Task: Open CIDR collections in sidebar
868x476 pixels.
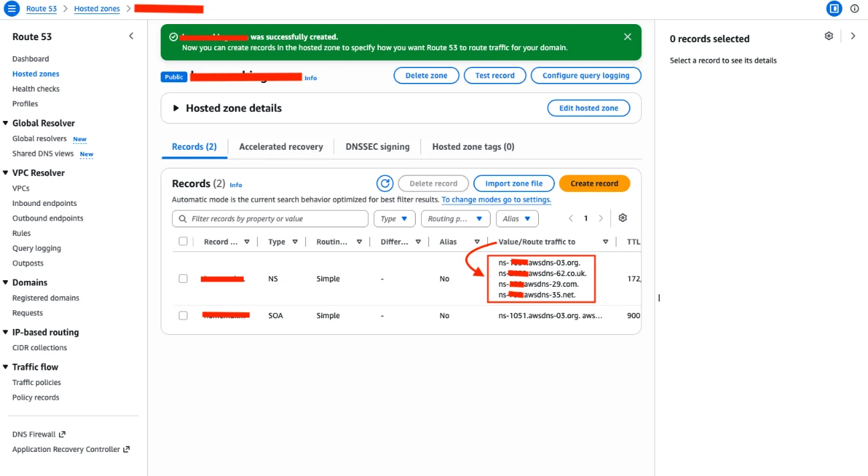Action: coord(39,348)
